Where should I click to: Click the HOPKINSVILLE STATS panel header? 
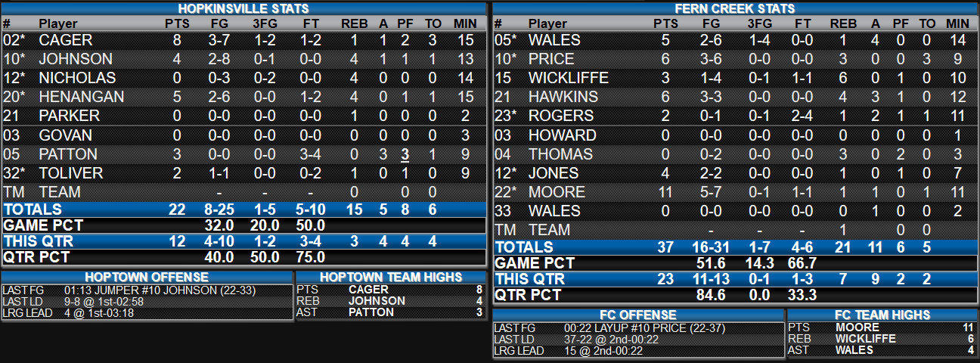[243, 8]
